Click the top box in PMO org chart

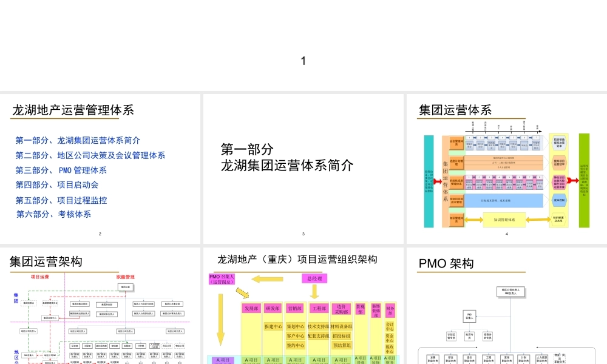click(510, 292)
